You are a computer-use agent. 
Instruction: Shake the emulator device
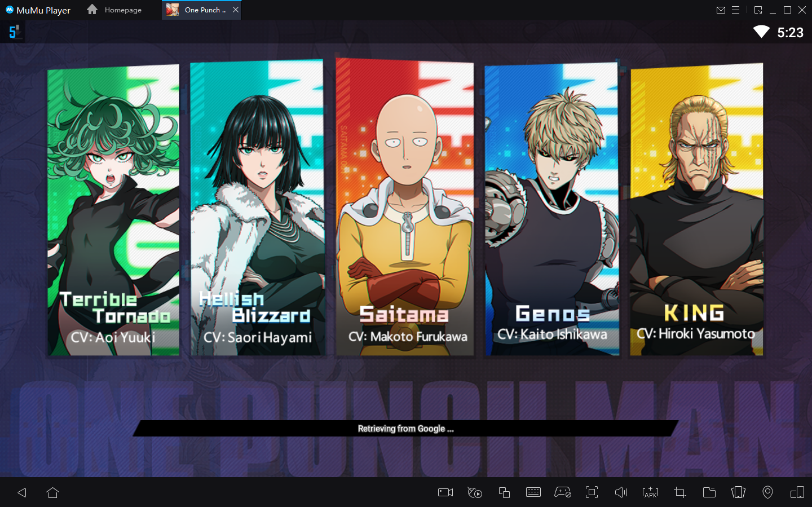738,492
